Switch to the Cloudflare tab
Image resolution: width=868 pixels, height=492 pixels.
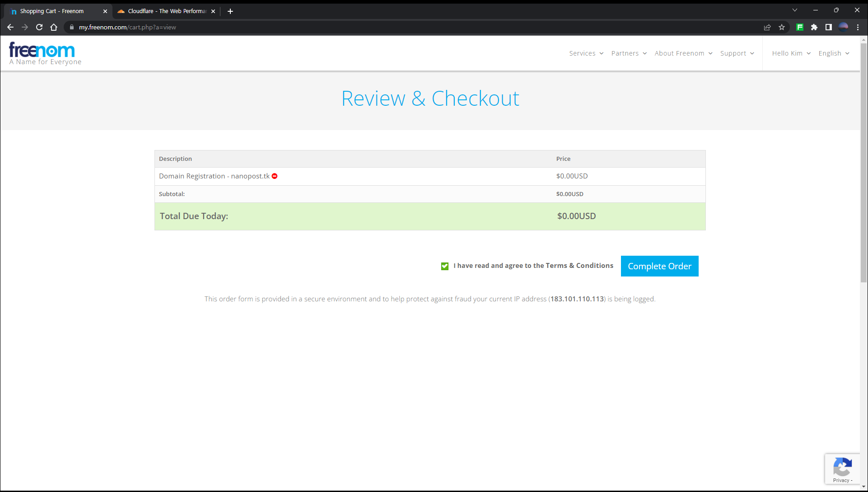tap(166, 11)
